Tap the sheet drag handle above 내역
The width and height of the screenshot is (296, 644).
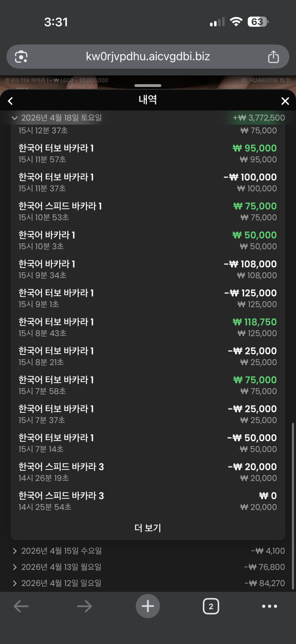pyautogui.click(x=148, y=86)
